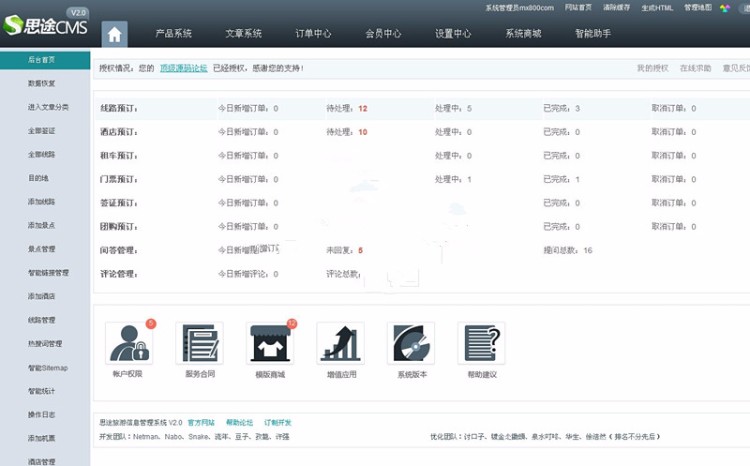
Task: Open 酒店管理 in the sidebar
Action: point(42,462)
